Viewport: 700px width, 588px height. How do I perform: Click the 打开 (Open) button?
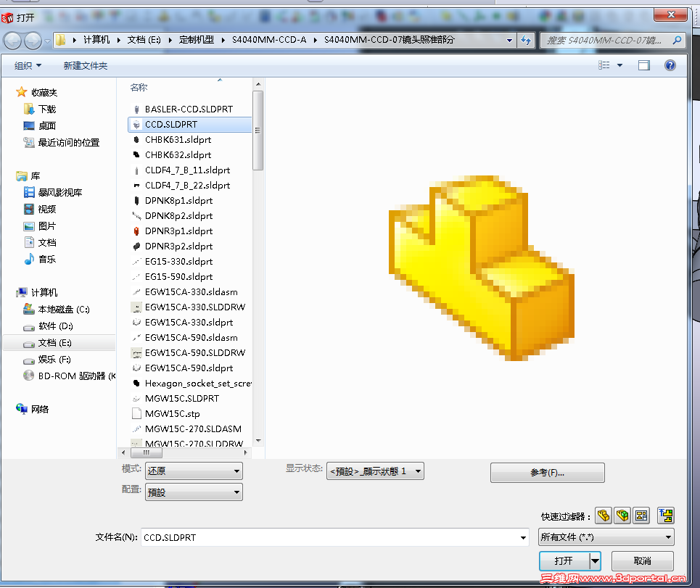[564, 560]
